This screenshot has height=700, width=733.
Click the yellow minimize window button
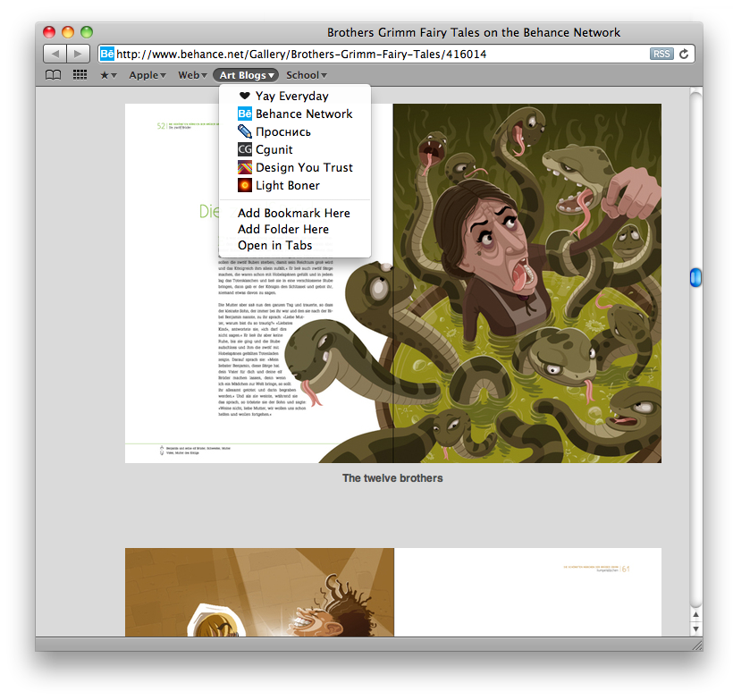(x=68, y=32)
